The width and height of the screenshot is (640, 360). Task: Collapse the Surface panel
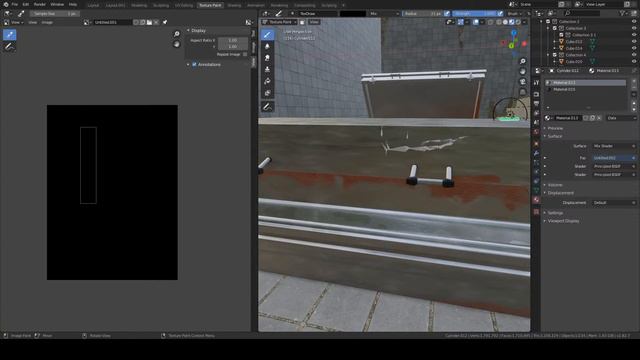(555, 136)
